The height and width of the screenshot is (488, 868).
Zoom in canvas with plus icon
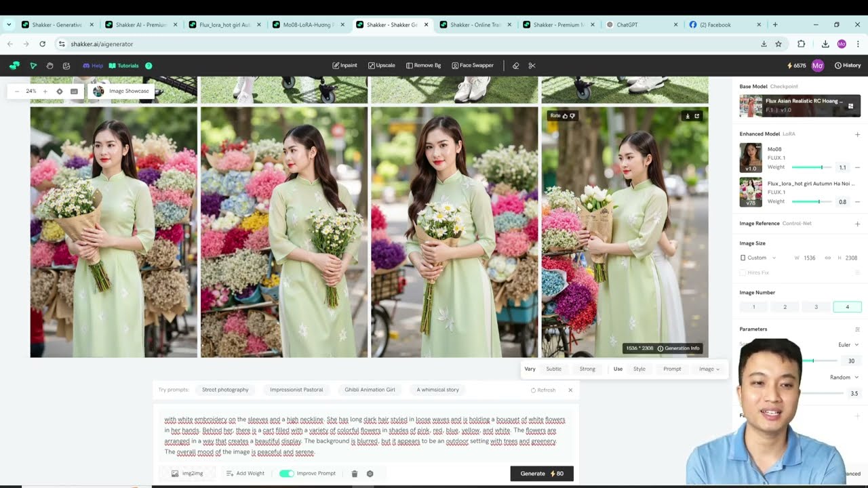45,91
